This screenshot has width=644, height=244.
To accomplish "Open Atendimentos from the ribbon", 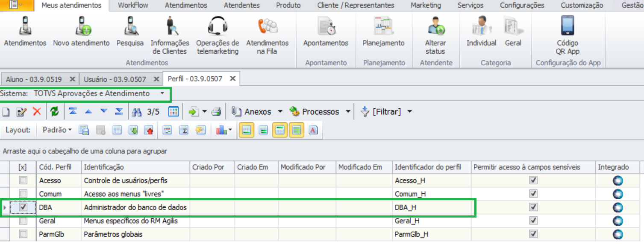I will click(x=25, y=32).
